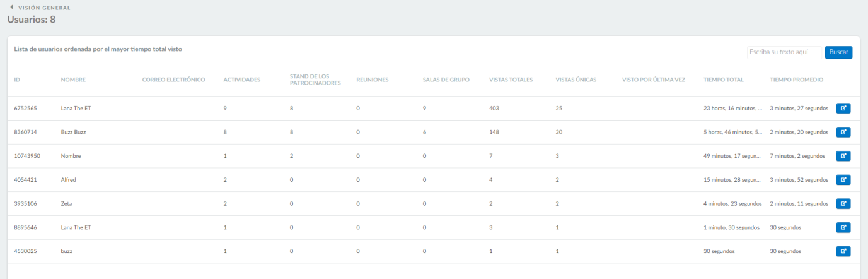Screen dimensions: 868x279
Task: Click average time 7 minutos, 2 segundos
Action: tap(797, 156)
